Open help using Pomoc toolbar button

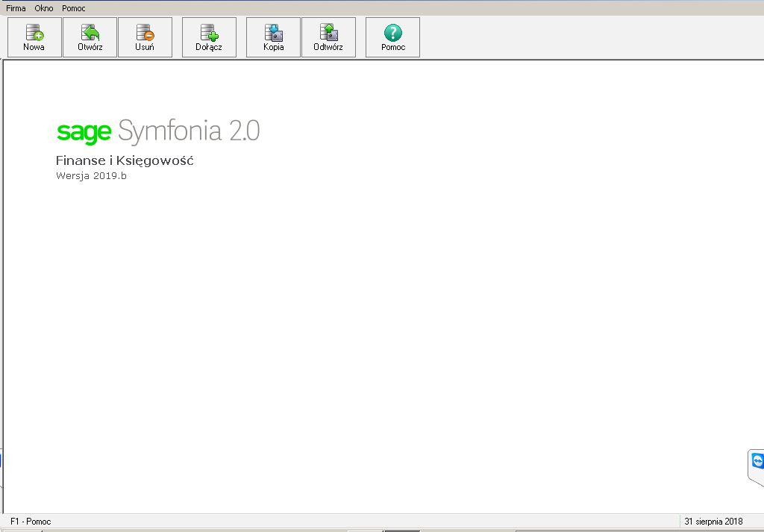(x=392, y=37)
